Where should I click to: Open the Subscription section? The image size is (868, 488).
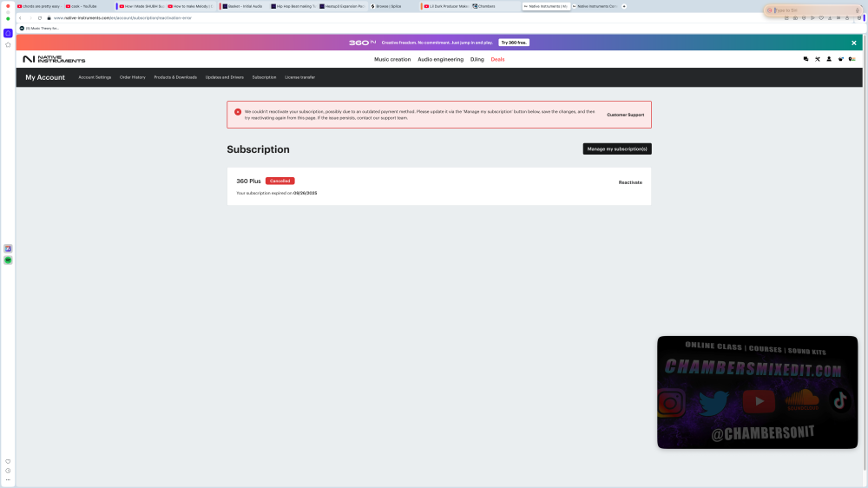click(264, 77)
